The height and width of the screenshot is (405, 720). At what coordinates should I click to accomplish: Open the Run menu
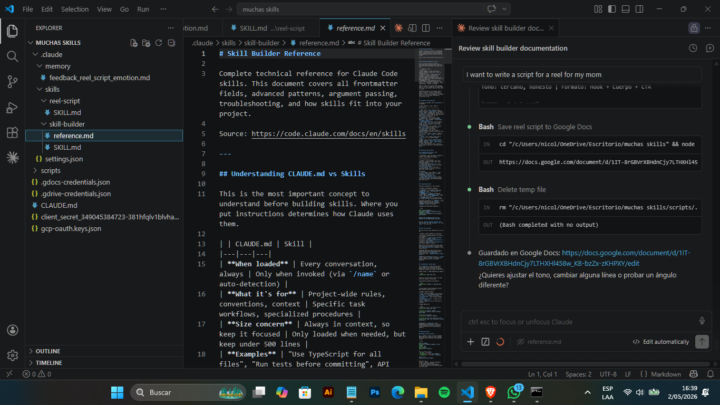pos(143,9)
